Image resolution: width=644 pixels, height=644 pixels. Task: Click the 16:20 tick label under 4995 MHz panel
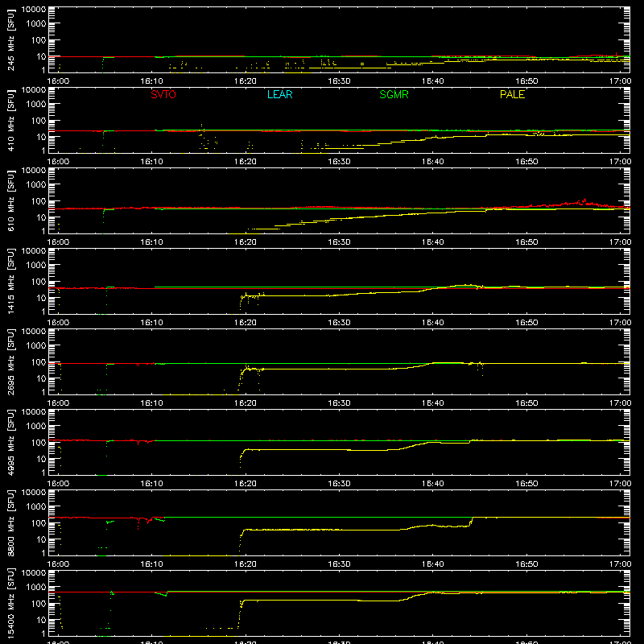246,484
